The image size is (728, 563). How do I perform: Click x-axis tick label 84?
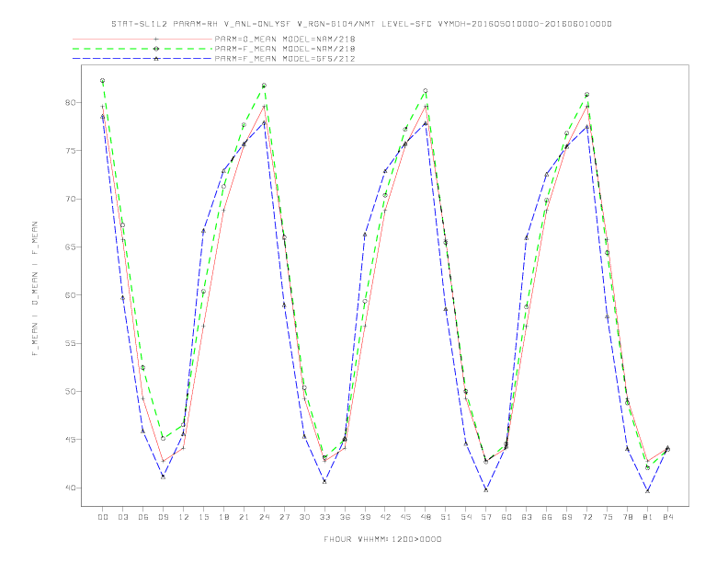point(667,517)
